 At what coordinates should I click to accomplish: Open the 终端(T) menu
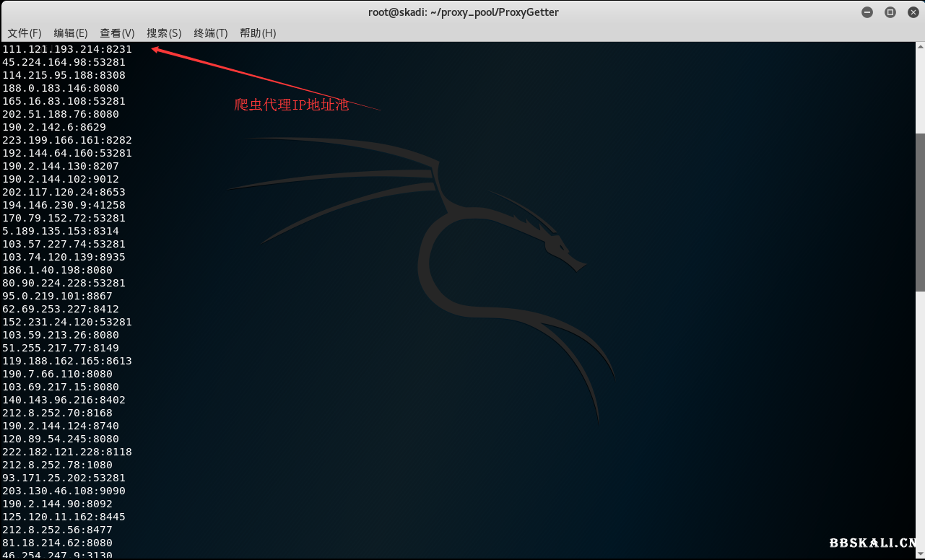pyautogui.click(x=211, y=33)
